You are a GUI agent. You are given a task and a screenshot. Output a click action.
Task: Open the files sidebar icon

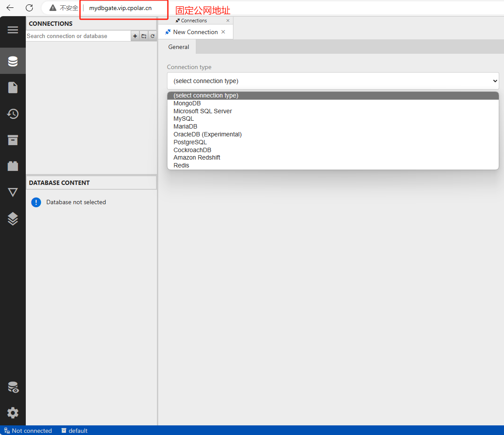pos(13,87)
